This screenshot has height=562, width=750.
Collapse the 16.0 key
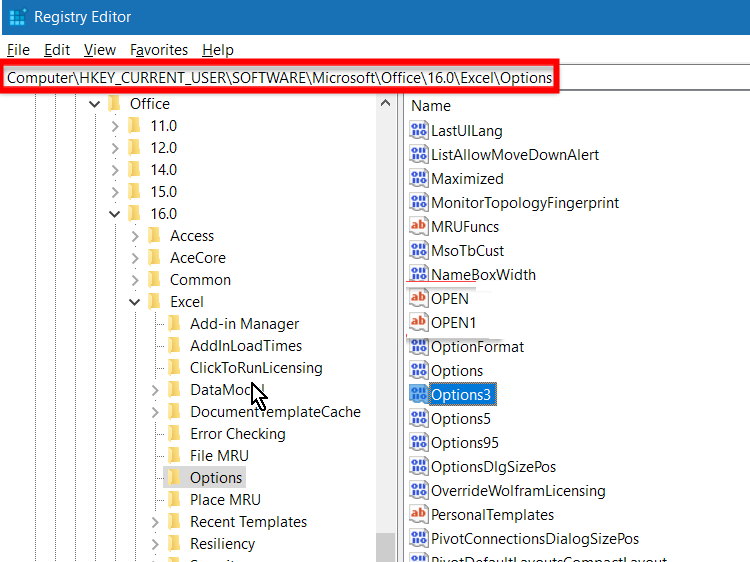coord(115,214)
